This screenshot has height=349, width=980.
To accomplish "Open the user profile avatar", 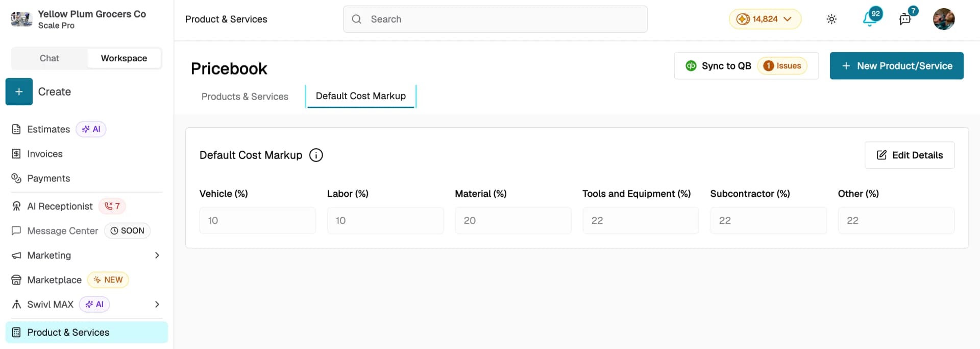I will click(944, 19).
